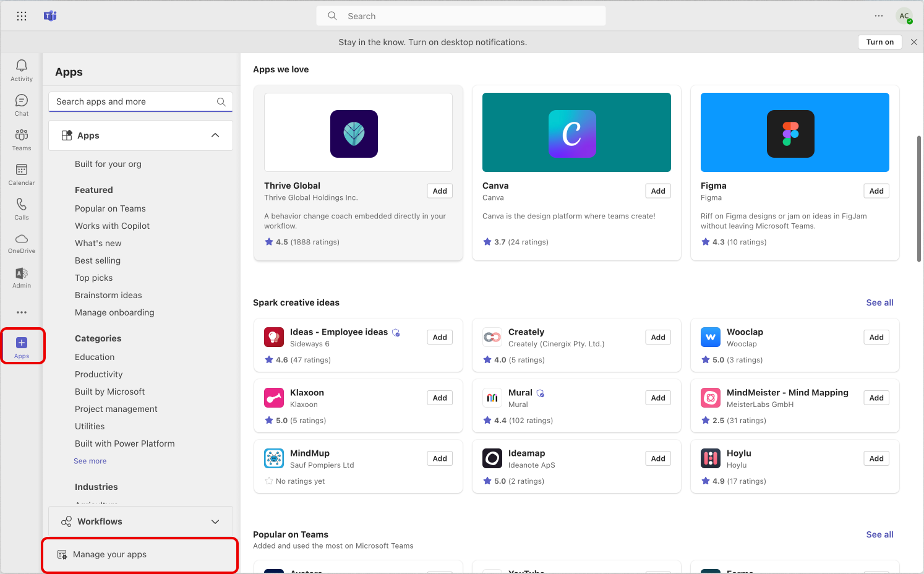
Task: Add the MindMup app
Action: [x=440, y=458]
